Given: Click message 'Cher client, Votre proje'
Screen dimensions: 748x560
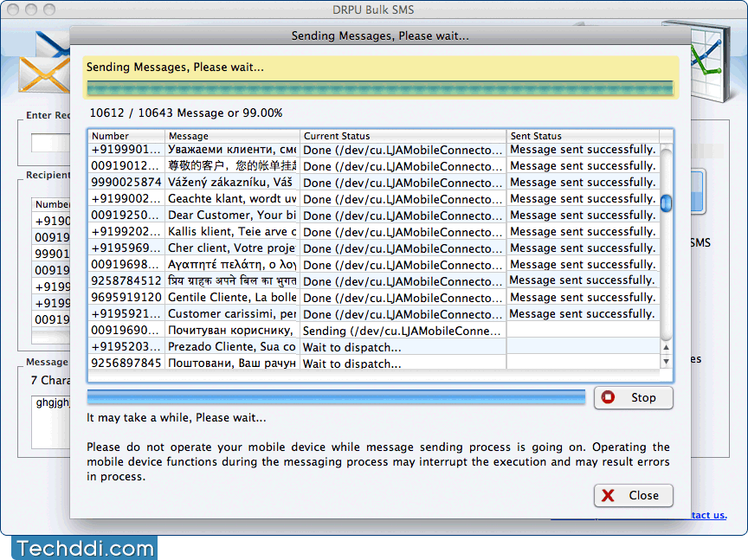Looking at the screenshot, I should tap(232, 248).
